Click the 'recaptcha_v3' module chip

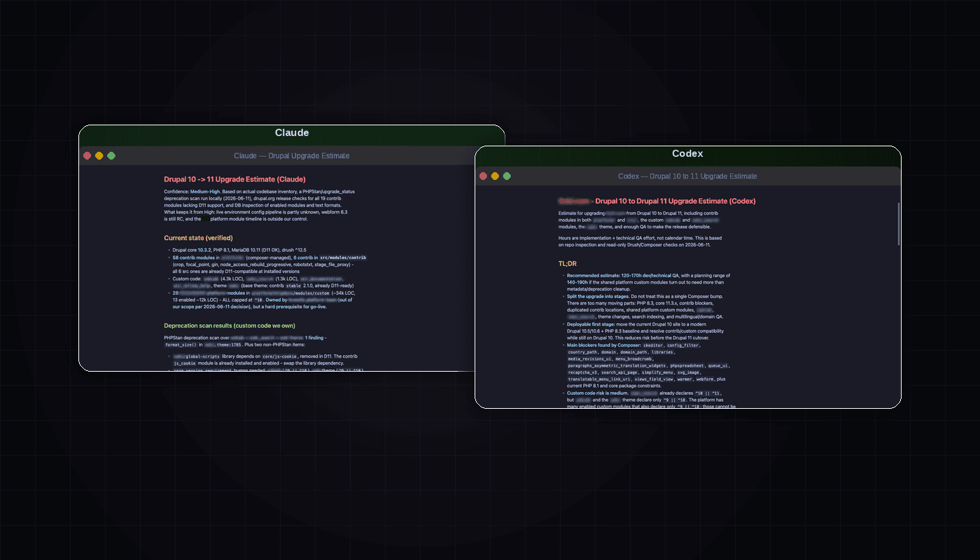click(582, 373)
